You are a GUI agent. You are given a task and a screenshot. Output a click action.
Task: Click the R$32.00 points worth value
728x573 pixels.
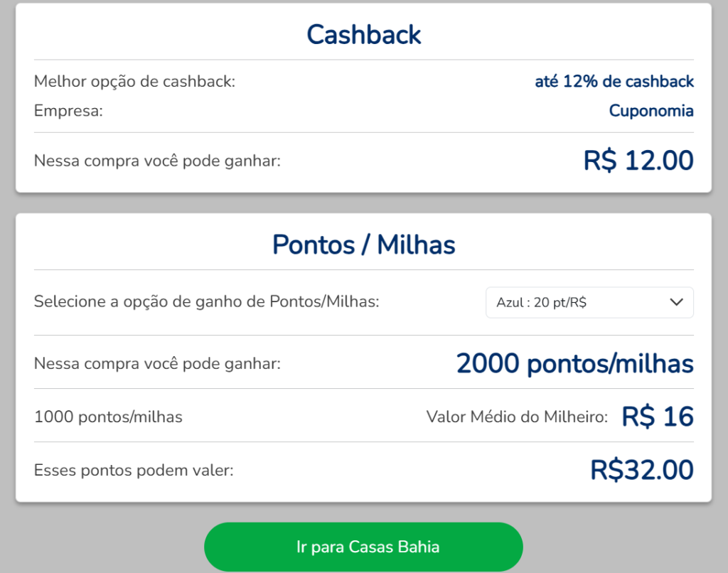(642, 470)
